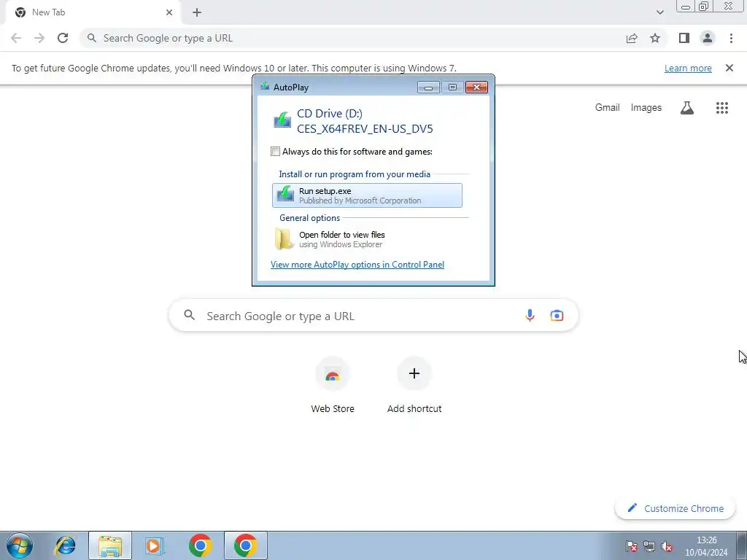Open Windows Explorer from taskbar
747x560 pixels.
click(x=110, y=545)
